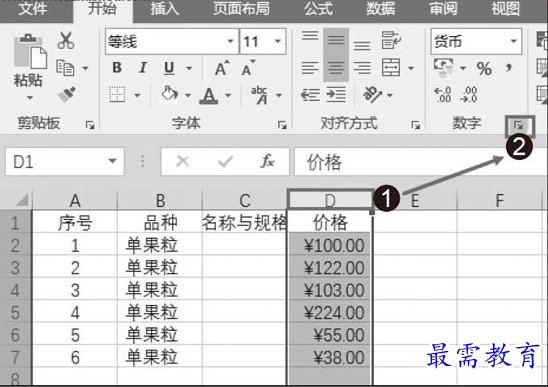Screen dimensions: 548x387
Task: Select column D header
Action: [330, 200]
